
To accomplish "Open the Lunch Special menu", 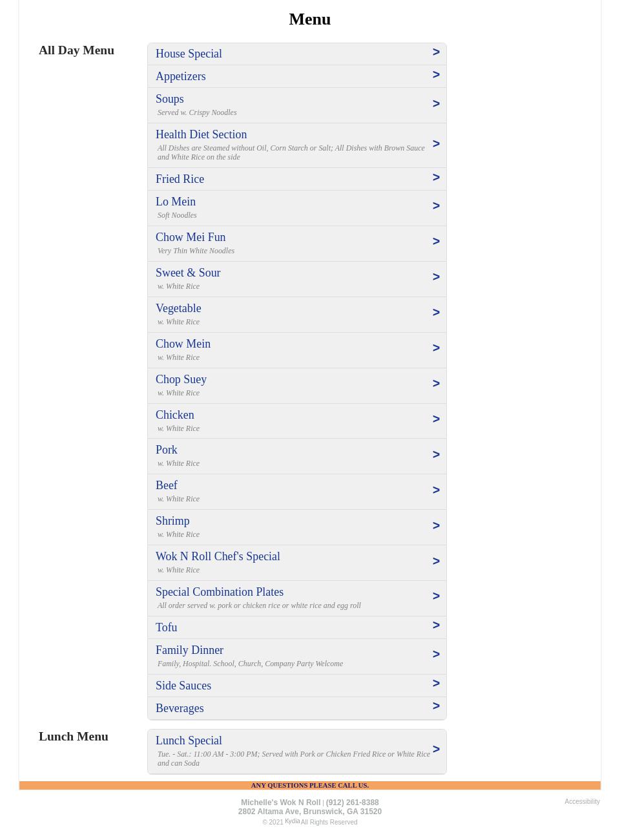I will (189, 740).
